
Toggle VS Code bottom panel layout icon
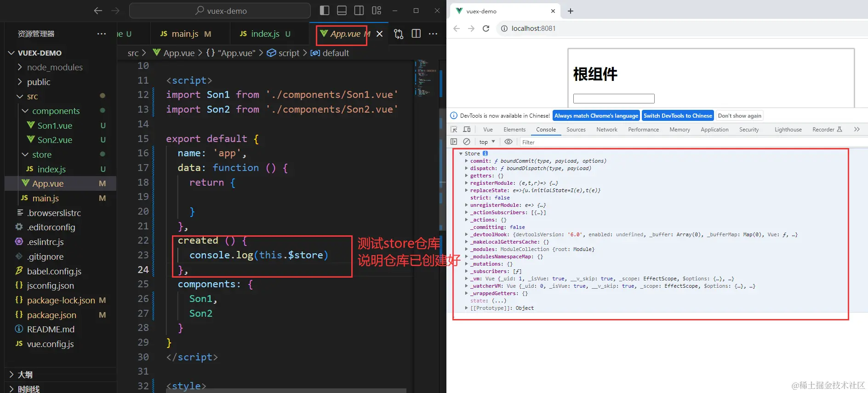pos(342,11)
